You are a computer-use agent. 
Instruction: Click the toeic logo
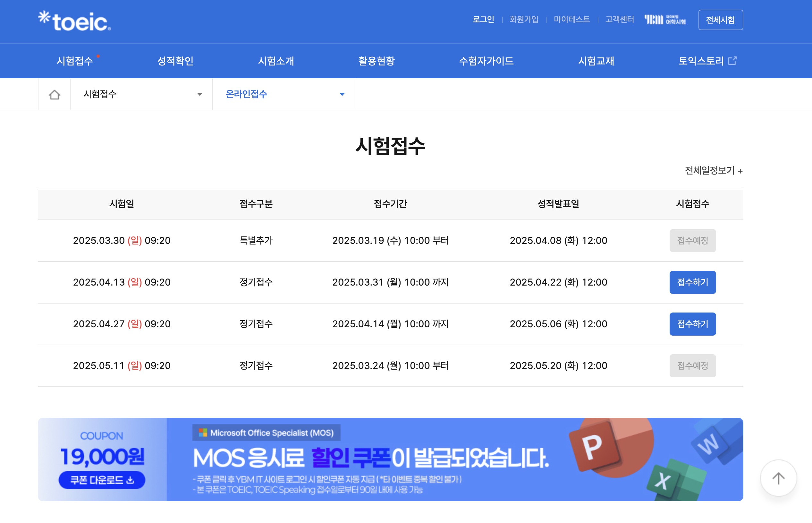pyautogui.click(x=75, y=21)
